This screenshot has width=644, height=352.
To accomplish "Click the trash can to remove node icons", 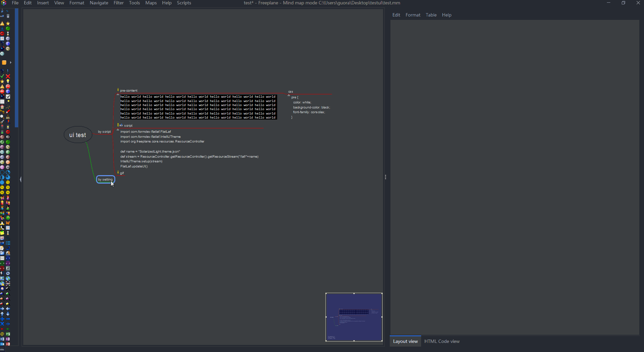I will click(8, 16).
